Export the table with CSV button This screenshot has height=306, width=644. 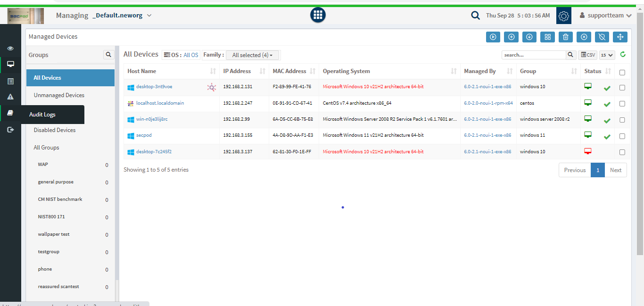tap(588, 55)
